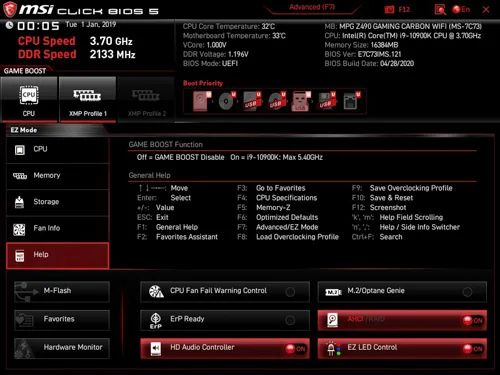Viewport: 500px width, 375px height.
Task: Click the GAME BOOST label
Action: tap(25, 71)
